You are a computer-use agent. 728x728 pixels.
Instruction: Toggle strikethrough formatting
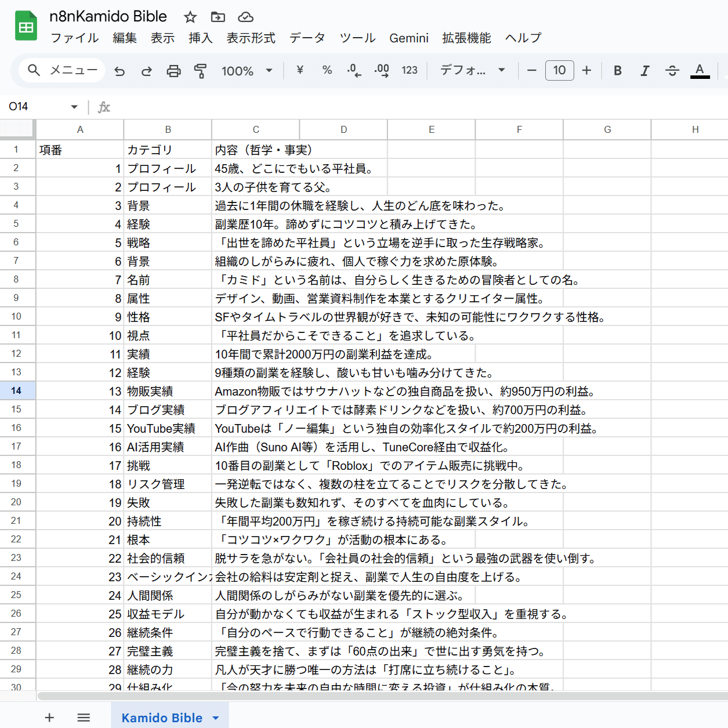tap(672, 70)
